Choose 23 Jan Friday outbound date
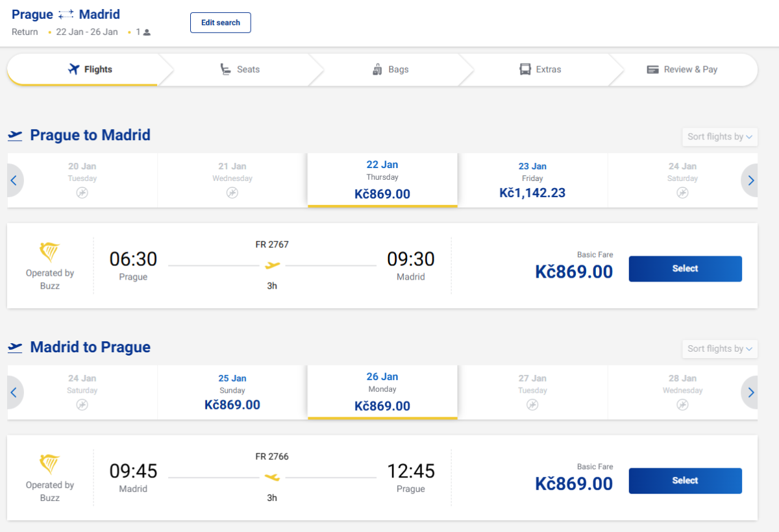 point(532,180)
